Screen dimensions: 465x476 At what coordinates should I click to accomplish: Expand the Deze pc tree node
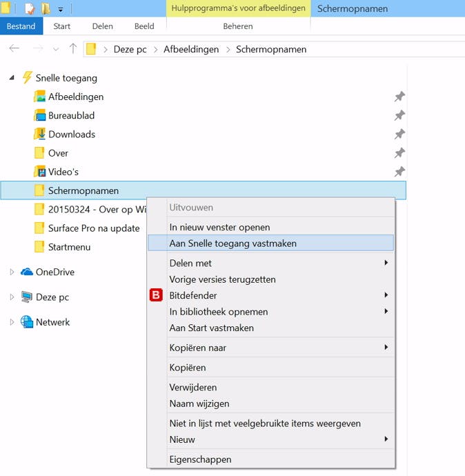pos(12,297)
